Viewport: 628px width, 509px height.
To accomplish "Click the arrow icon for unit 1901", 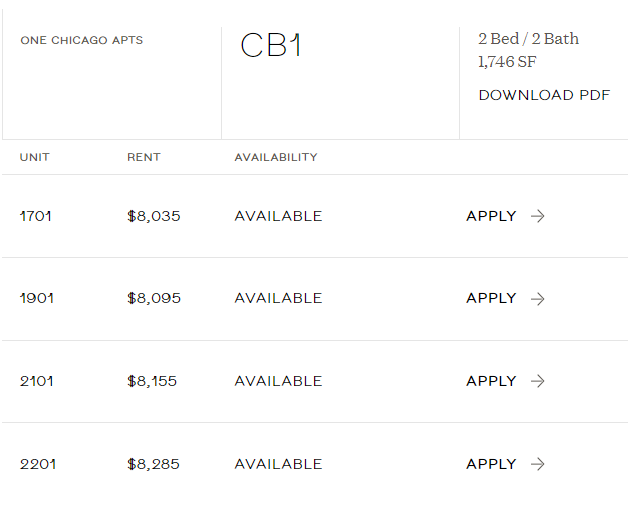I will coord(537,299).
